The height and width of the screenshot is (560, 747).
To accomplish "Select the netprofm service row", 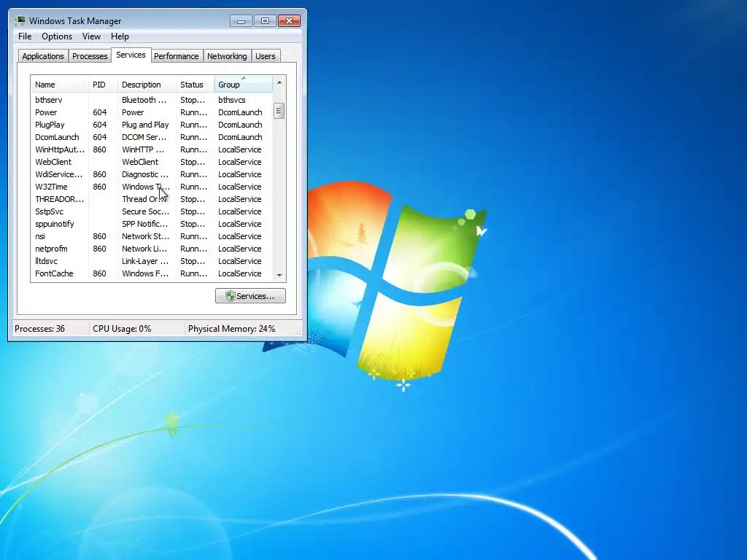I will pos(152,249).
